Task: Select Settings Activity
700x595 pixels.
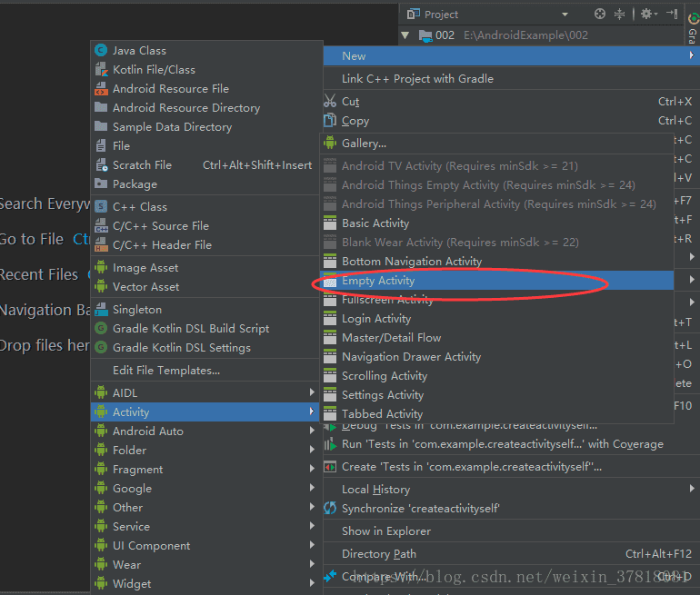Action: (497, 395)
